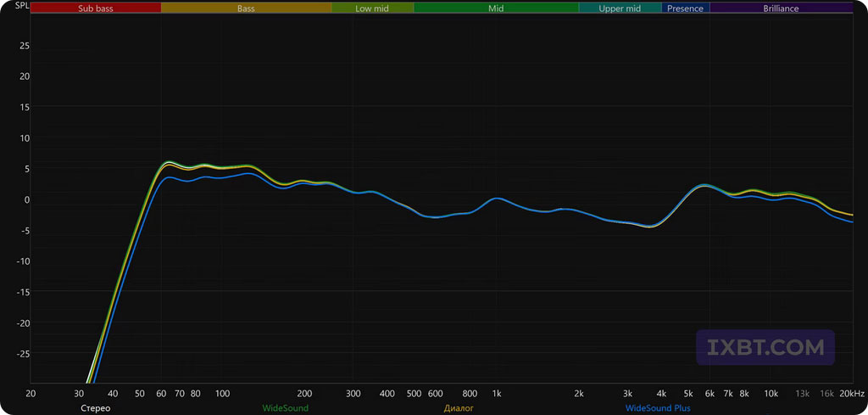Click the 10k frequency tick label
Screen dimensions: 868x415
pos(771,394)
